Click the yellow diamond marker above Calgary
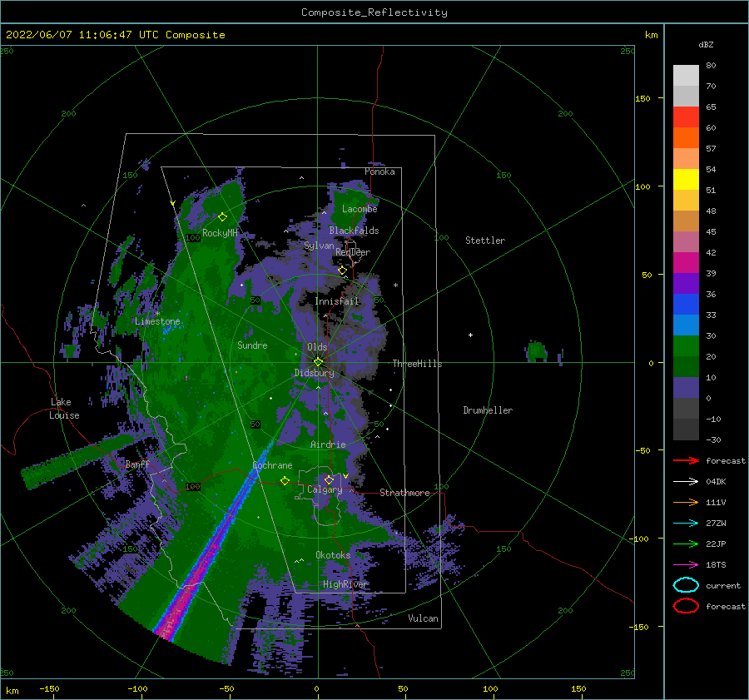 [329, 479]
